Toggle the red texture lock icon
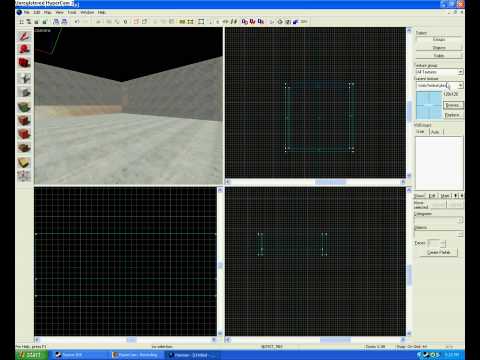Image resolution: width=480 pixels, height=360 pixels. (x=245, y=22)
